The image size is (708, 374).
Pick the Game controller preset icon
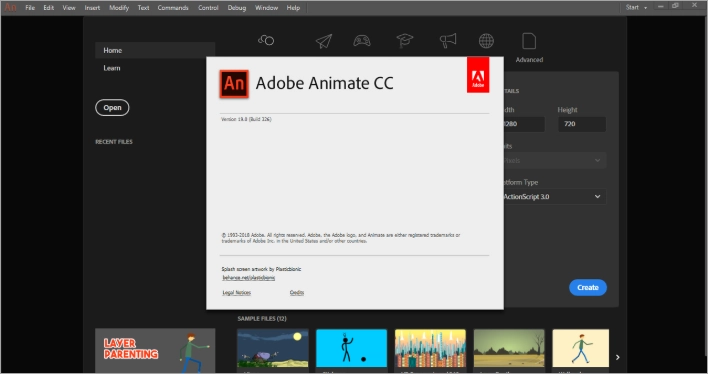click(x=362, y=41)
